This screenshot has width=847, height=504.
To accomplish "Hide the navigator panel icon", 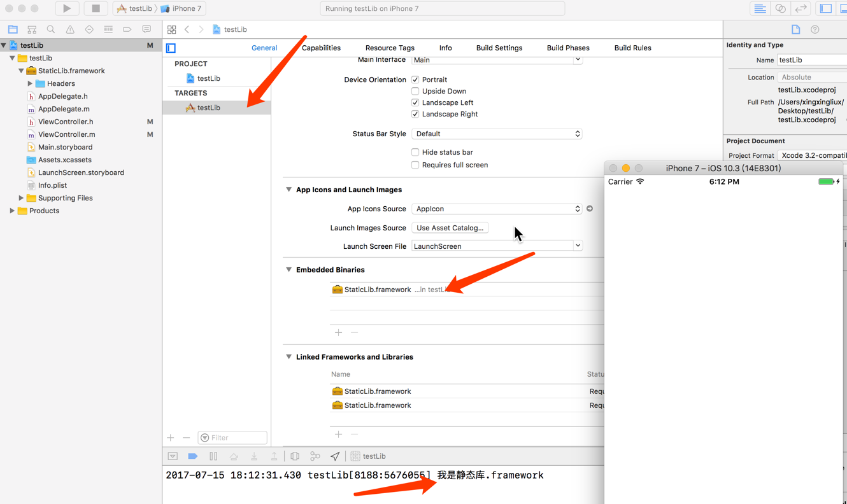I will 826,8.
